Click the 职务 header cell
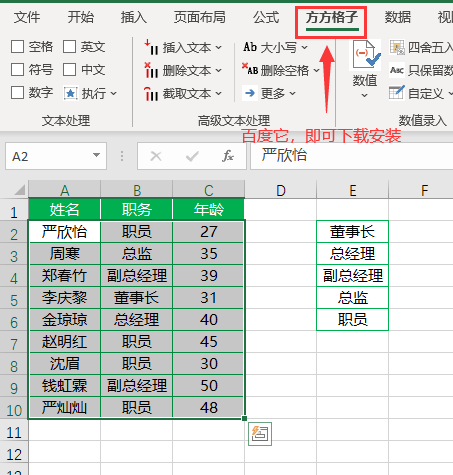 pyautogui.click(x=137, y=209)
